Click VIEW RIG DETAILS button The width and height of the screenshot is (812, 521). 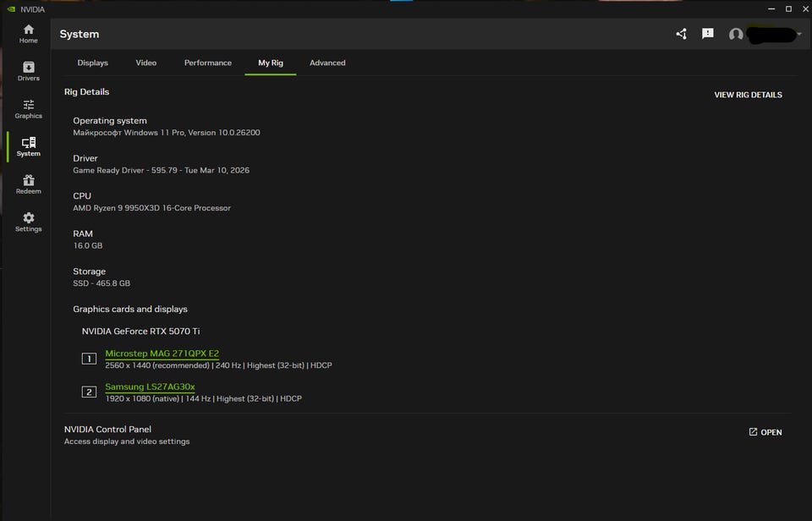(748, 95)
